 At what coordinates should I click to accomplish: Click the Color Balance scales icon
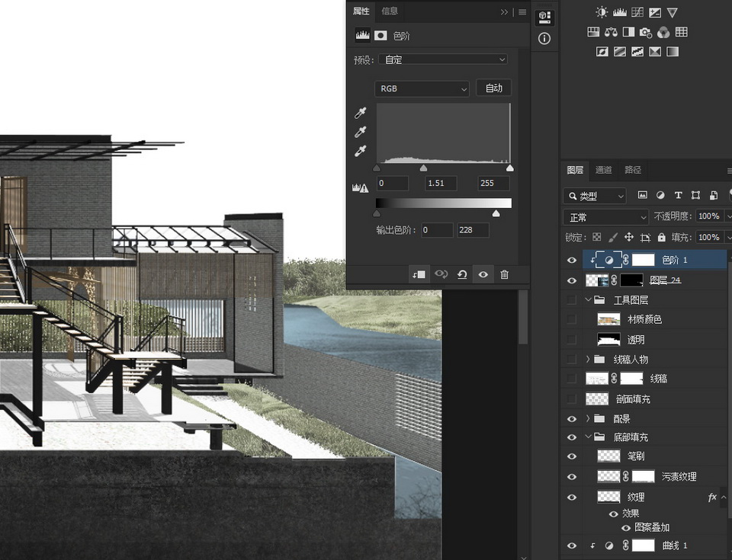point(610,32)
